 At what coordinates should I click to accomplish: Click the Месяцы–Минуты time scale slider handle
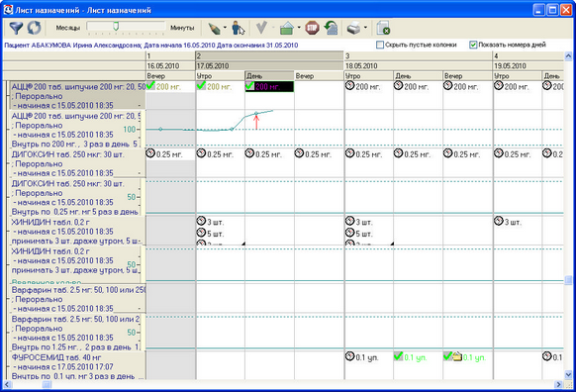click(x=116, y=27)
